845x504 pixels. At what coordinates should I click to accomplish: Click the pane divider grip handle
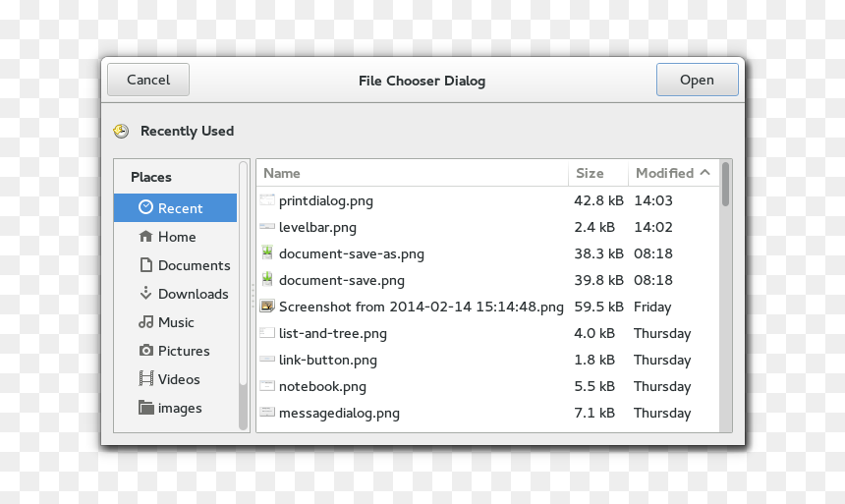coord(253,296)
